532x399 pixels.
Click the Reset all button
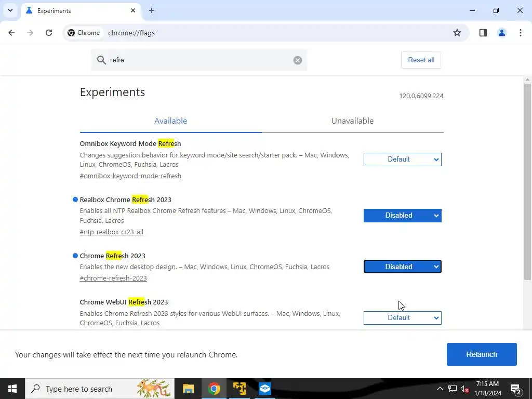pos(421,60)
